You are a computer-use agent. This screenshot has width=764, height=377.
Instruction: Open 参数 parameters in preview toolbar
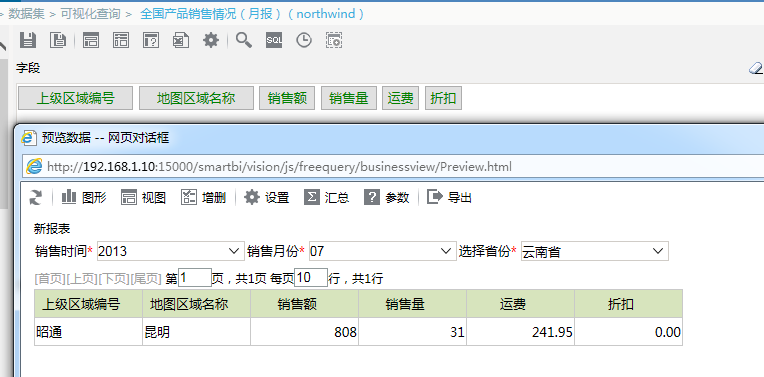point(386,197)
